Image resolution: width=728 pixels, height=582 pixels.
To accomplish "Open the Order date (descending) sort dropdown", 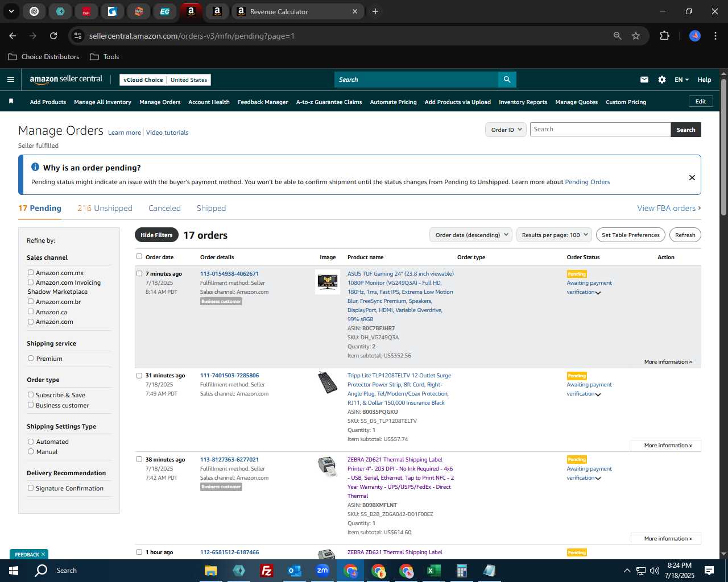I will click(x=471, y=235).
